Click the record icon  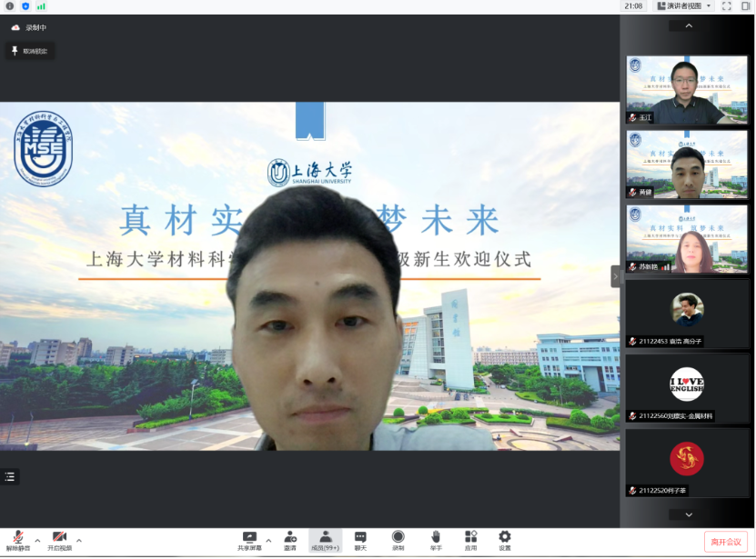[x=398, y=540]
